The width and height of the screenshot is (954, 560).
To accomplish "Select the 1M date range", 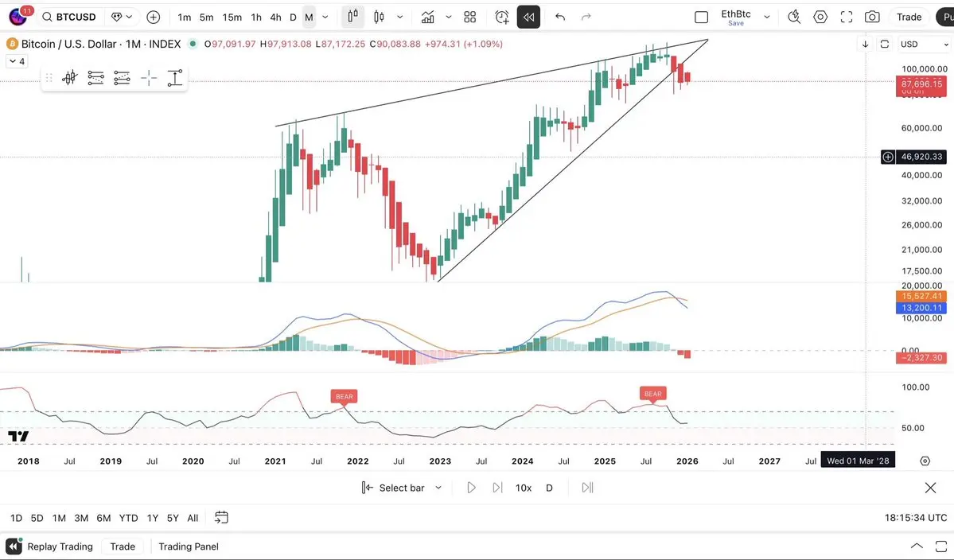I will tap(59, 518).
